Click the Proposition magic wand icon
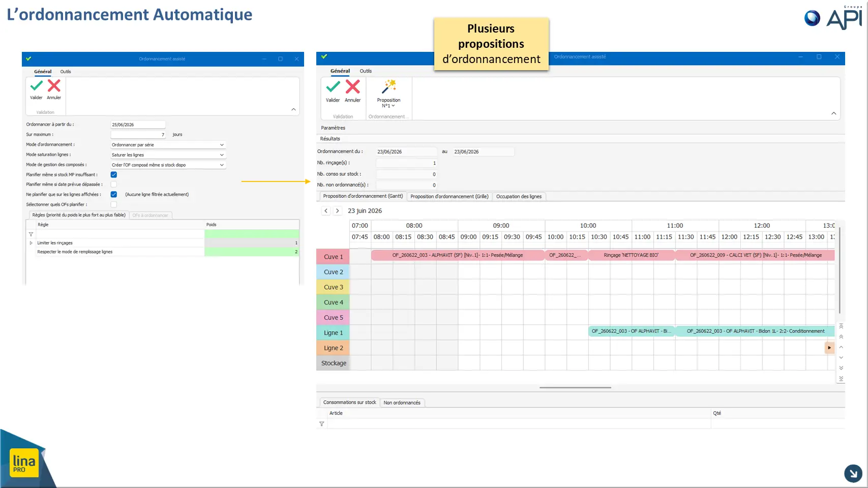 [x=389, y=86]
